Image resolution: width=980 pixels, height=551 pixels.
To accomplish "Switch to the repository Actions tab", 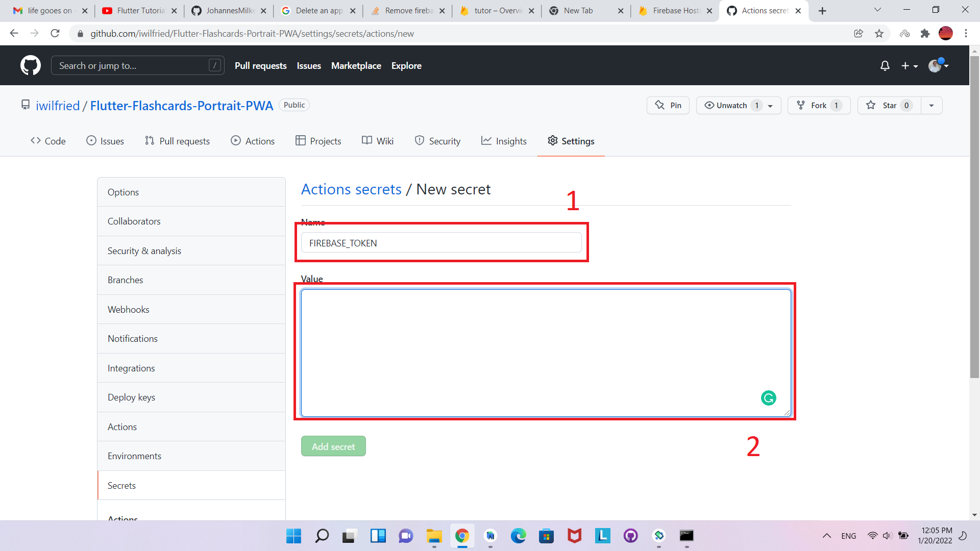I will (x=253, y=141).
